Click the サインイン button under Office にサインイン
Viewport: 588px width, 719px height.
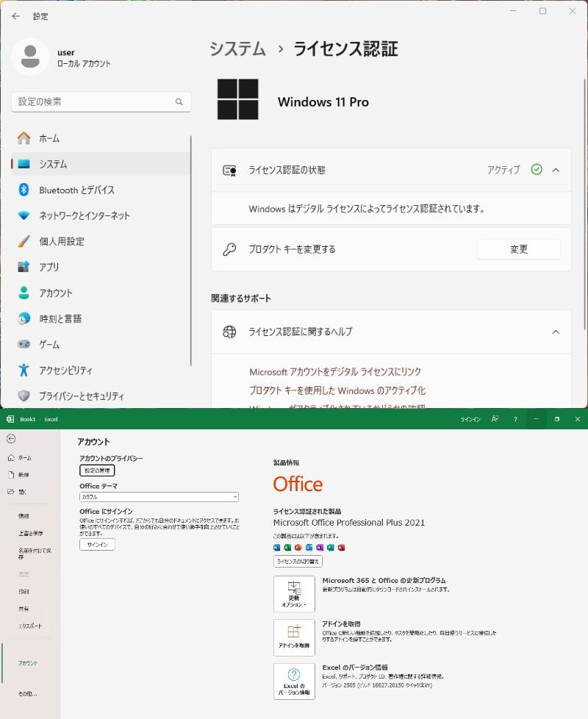click(97, 544)
